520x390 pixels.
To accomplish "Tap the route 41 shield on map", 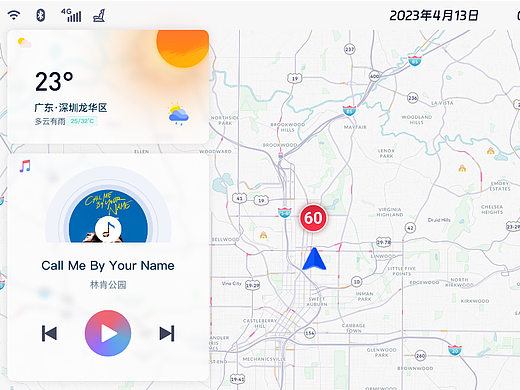I will coord(239,198).
